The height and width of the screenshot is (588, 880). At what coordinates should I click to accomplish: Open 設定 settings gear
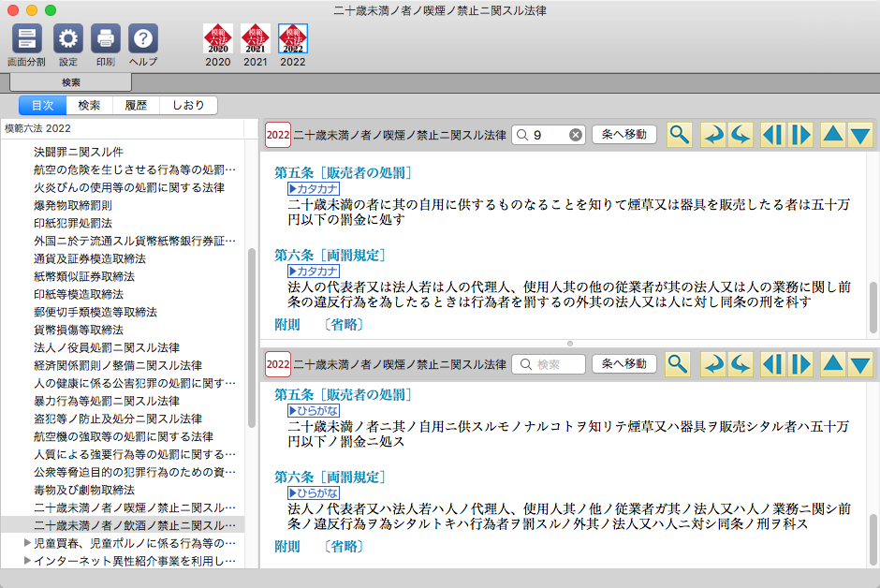pyautogui.click(x=68, y=38)
